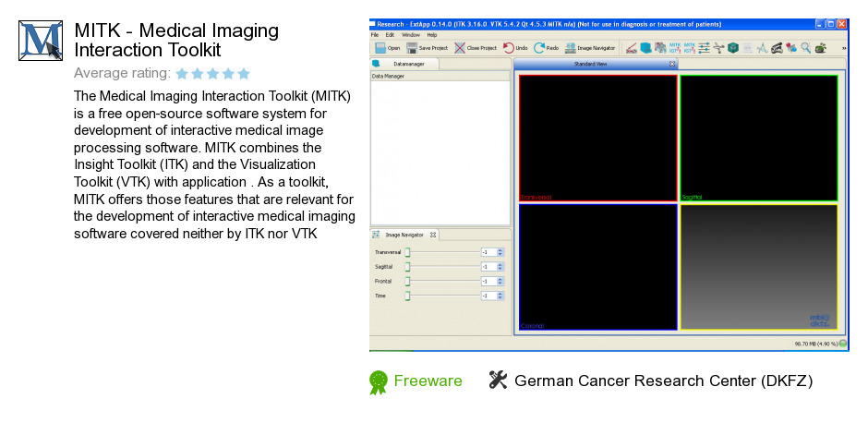Click the Sagittal value field

[488, 267]
